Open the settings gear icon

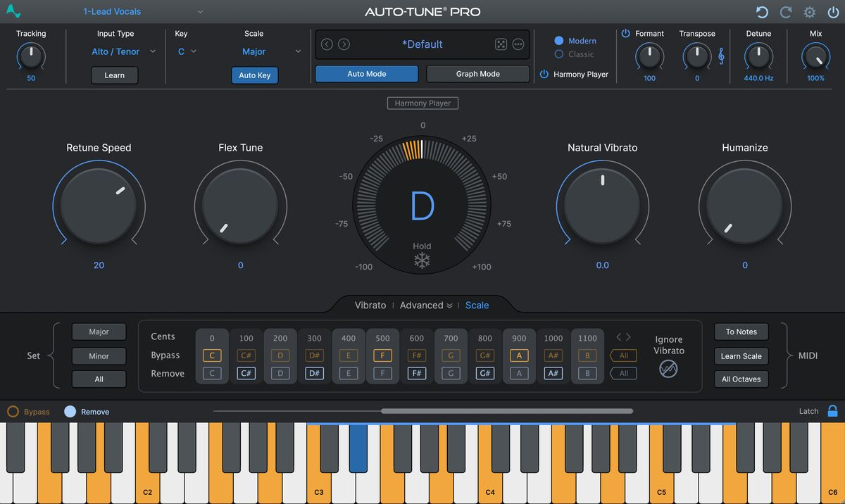810,12
